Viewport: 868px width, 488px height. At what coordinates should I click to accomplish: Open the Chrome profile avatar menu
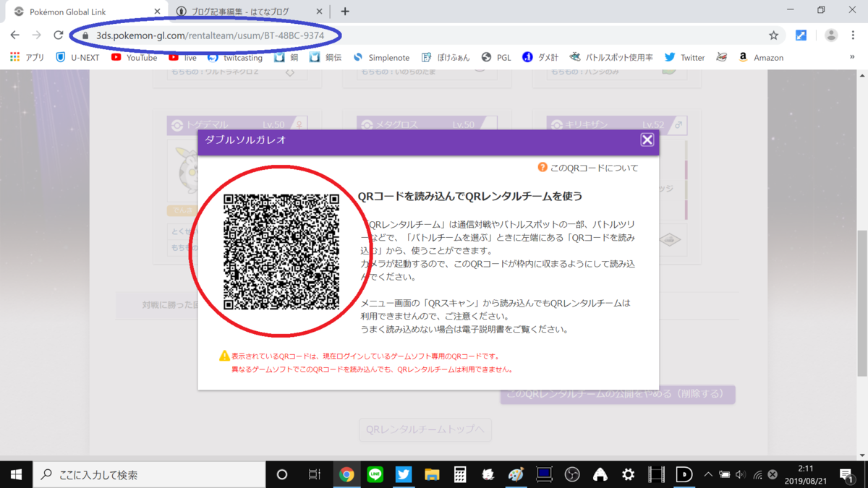[831, 35]
